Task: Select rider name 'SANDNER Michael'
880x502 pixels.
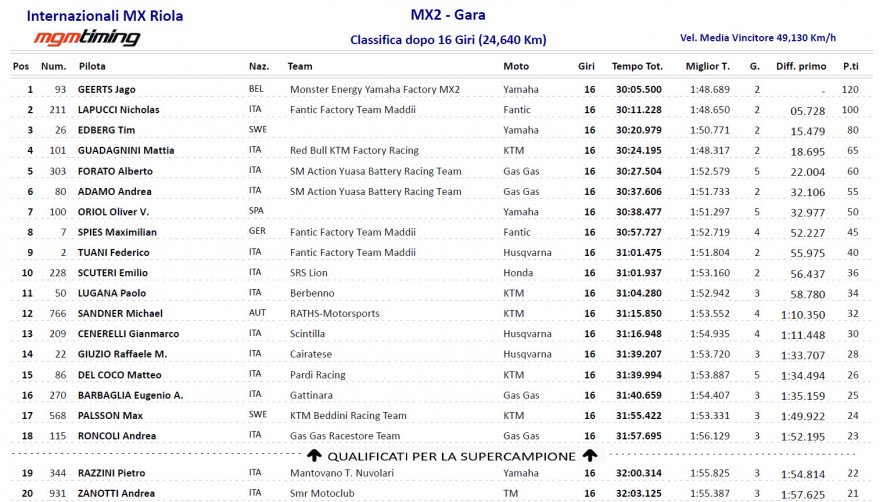Action: (x=120, y=313)
